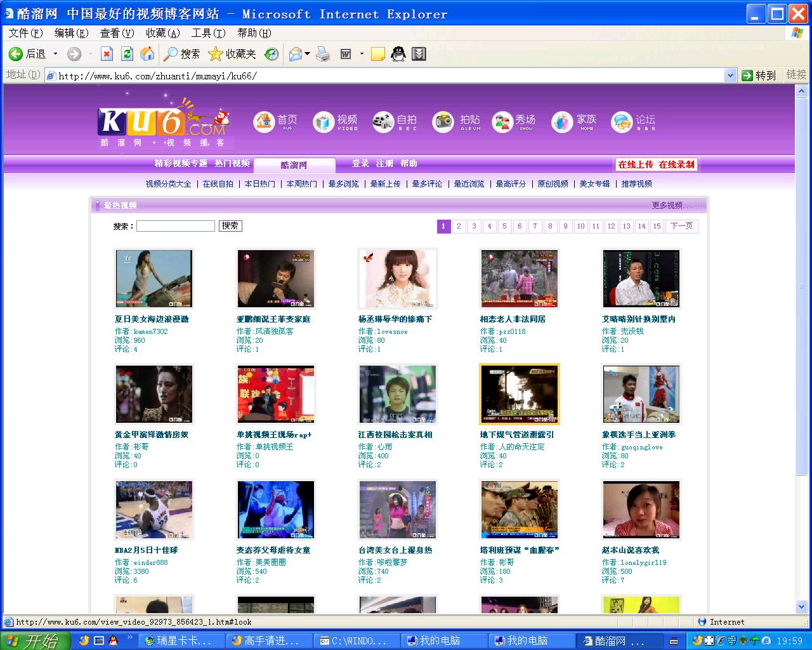Open the 地下煤气管道泄露引 video thumbnail

[x=520, y=394]
